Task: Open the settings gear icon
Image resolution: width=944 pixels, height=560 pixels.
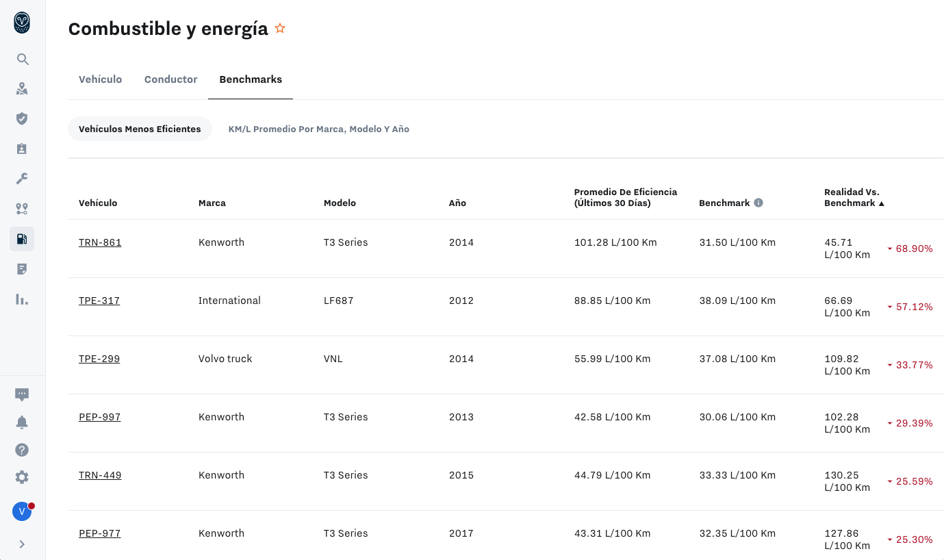Action: 22,477
